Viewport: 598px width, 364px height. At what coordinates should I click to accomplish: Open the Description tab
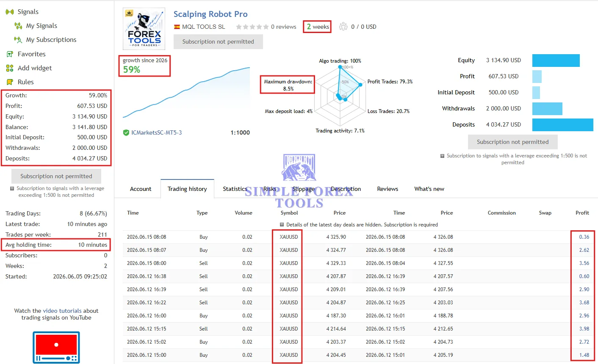346,189
